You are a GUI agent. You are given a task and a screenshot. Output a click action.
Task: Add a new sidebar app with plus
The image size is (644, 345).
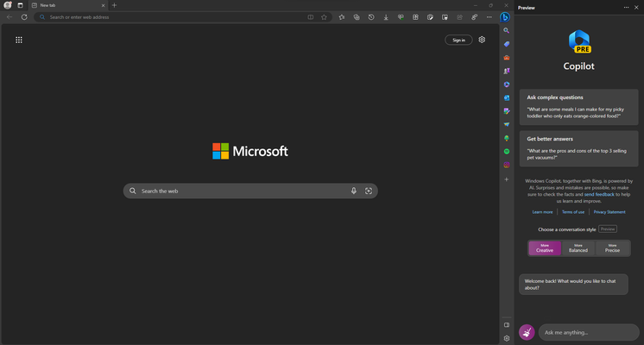point(507,179)
